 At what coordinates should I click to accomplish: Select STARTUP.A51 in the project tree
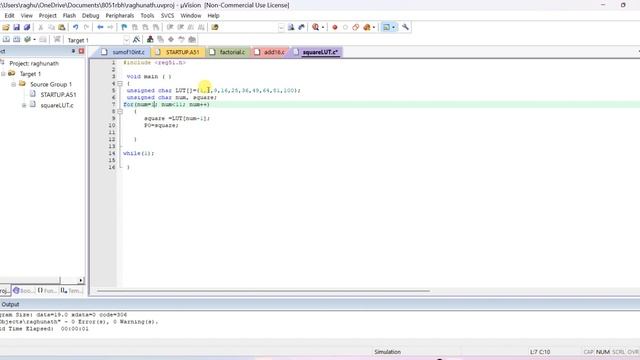pyautogui.click(x=58, y=95)
